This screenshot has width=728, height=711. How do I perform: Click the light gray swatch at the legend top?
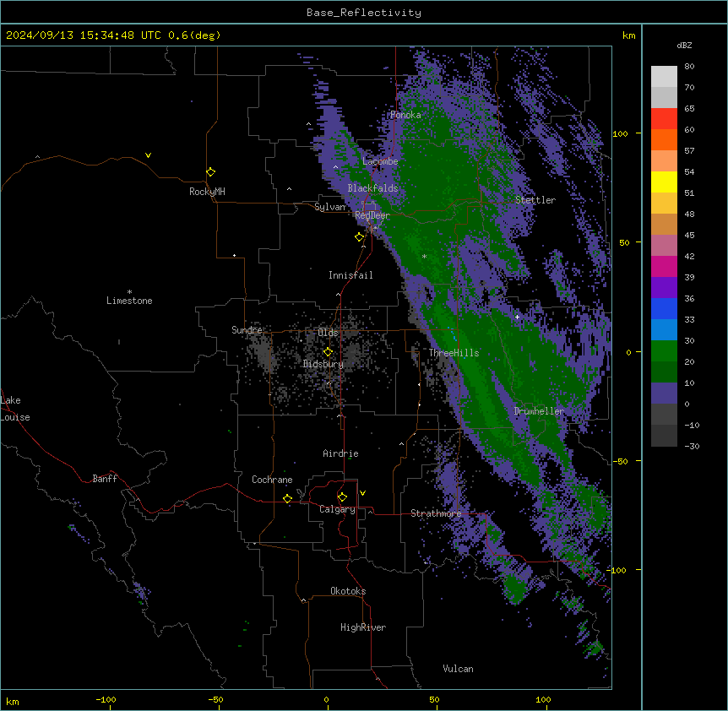tap(664, 77)
